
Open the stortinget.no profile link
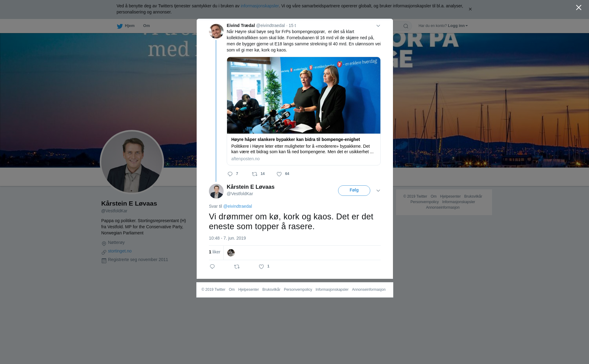[x=120, y=251]
